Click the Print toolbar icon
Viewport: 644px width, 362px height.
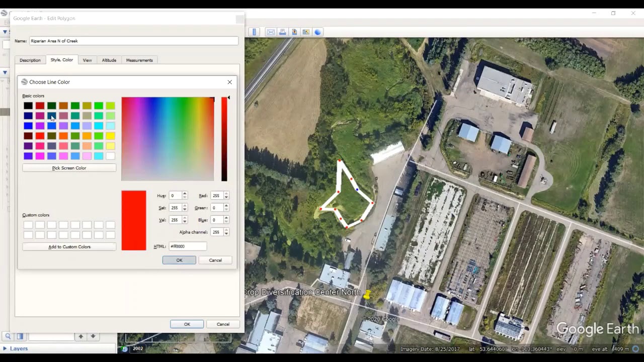[x=282, y=32]
